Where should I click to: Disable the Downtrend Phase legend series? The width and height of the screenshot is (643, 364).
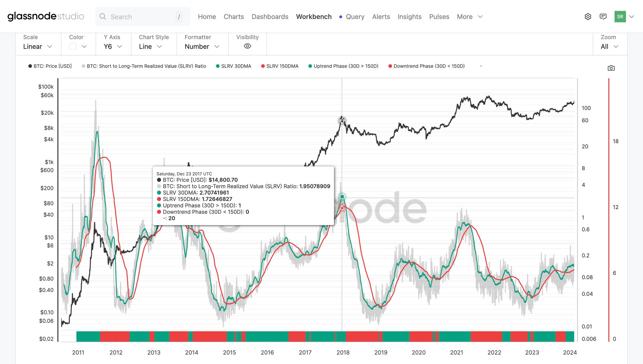[x=427, y=66]
